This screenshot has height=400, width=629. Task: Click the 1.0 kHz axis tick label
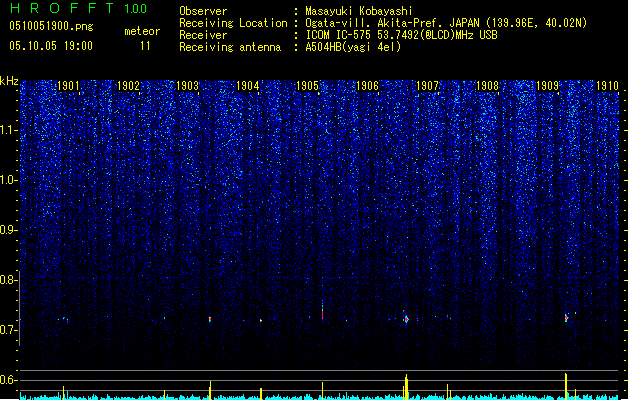8,180
